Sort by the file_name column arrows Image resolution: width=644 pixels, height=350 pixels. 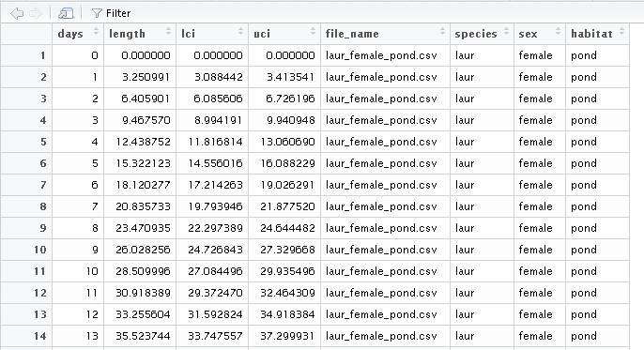[442, 31]
